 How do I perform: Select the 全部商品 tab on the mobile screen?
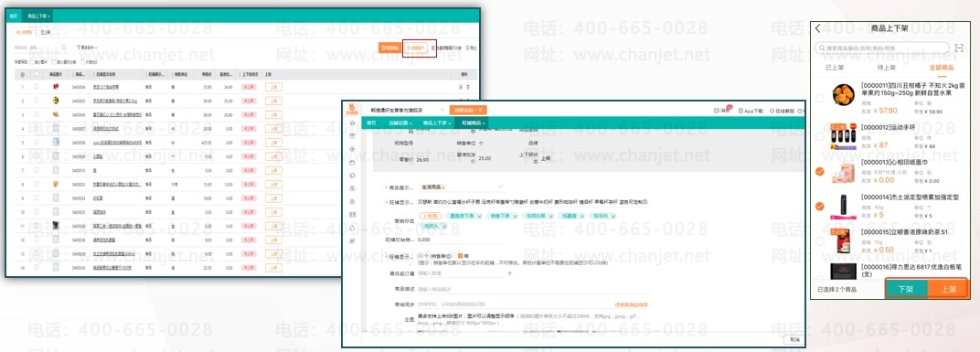click(942, 67)
